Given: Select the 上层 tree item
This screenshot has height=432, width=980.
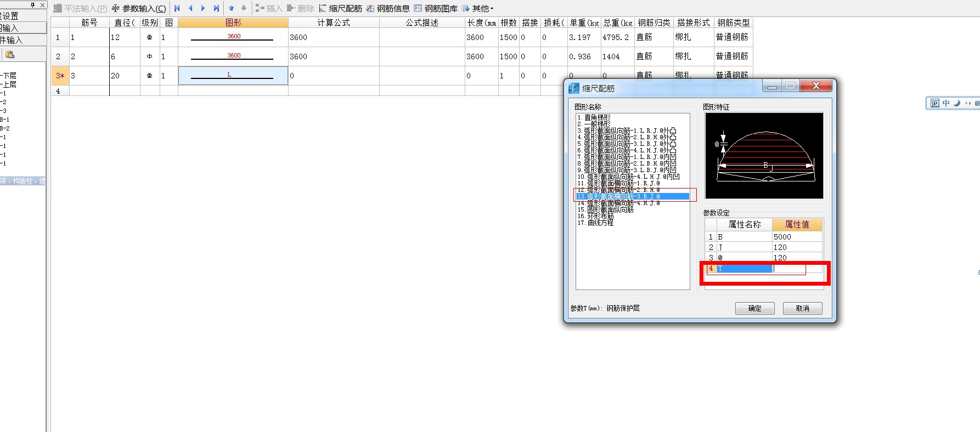Looking at the screenshot, I should click(x=9, y=84).
